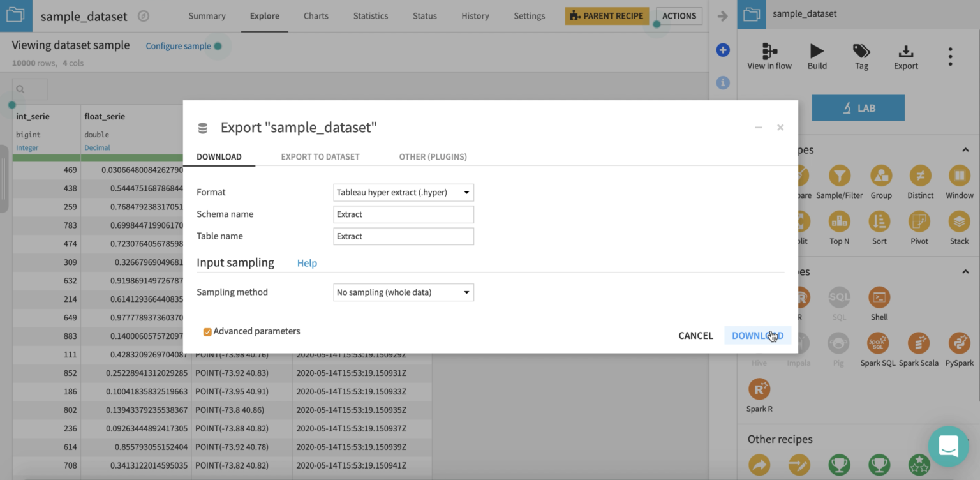Open the Format dropdown in the export dialog
The image size is (980, 480).
(403, 192)
